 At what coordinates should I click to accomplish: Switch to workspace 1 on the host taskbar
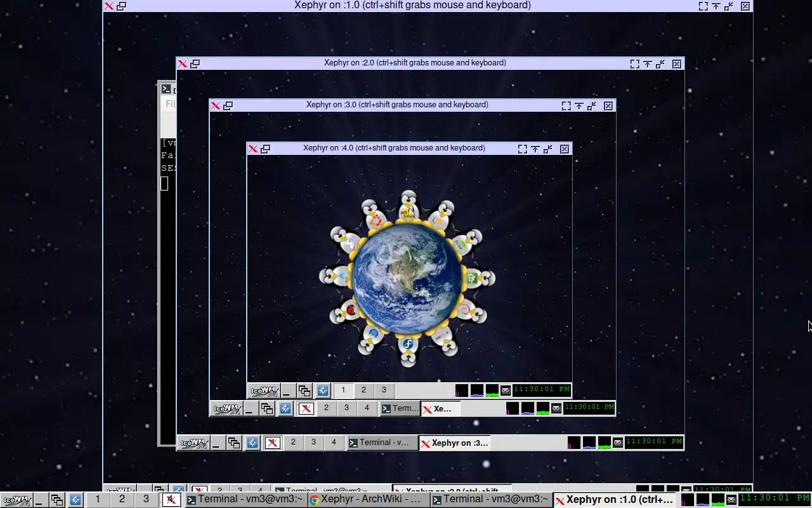[x=98, y=499]
